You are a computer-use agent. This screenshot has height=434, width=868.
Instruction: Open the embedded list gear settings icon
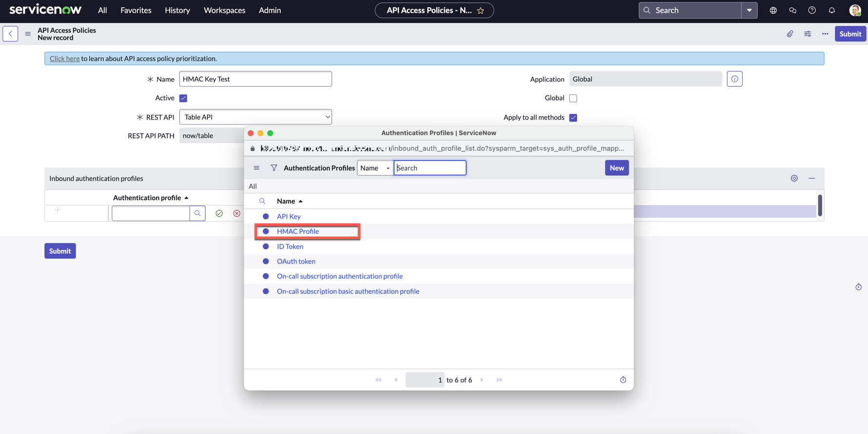[794, 178]
